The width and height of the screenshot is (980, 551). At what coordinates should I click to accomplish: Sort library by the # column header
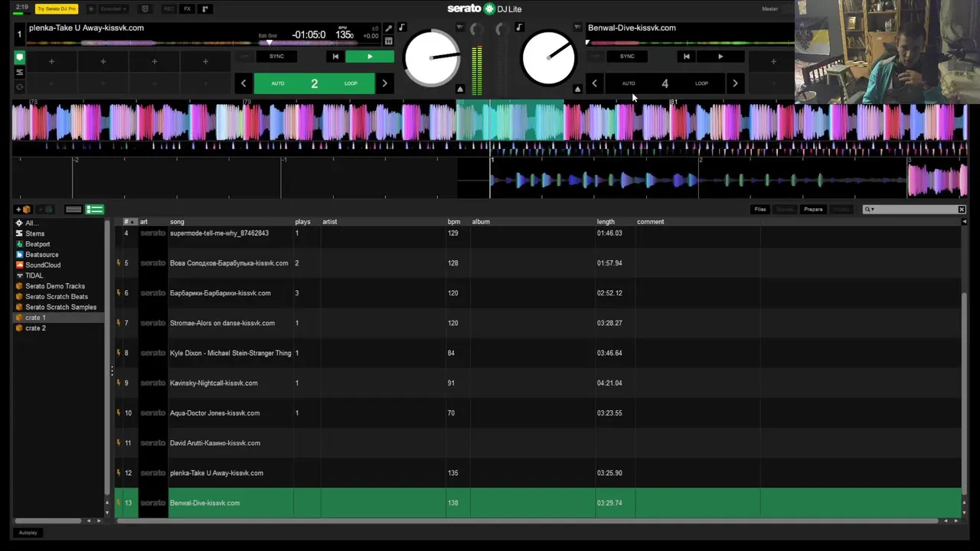pyautogui.click(x=130, y=222)
